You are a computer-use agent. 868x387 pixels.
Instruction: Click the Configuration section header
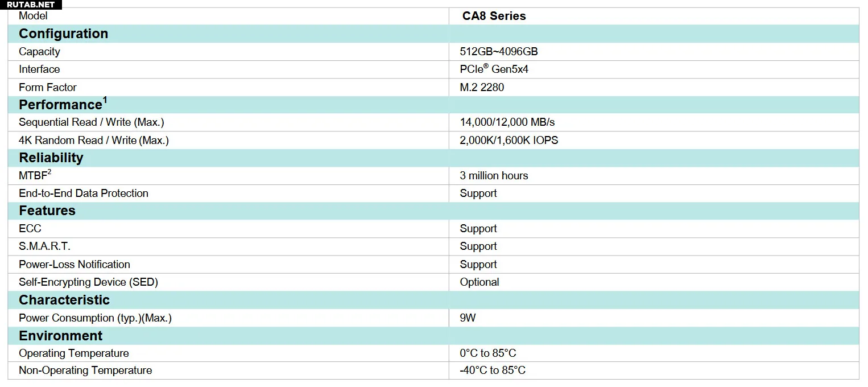tap(63, 34)
